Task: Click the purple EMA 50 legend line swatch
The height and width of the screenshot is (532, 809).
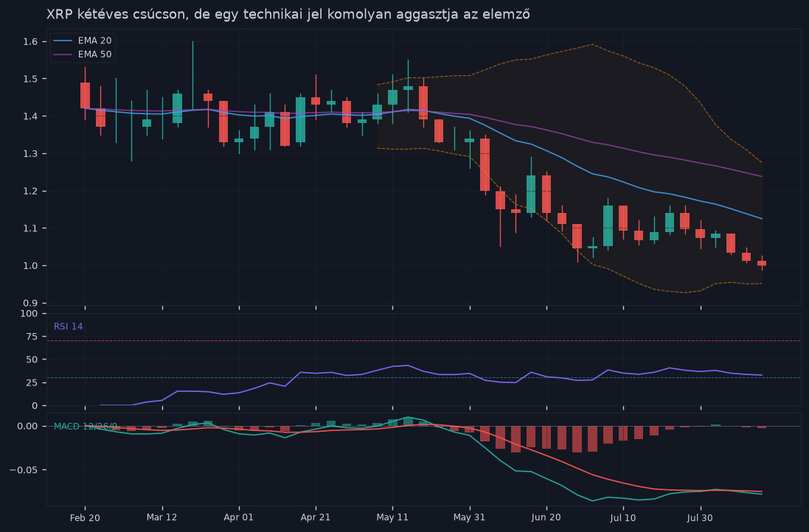Action: 63,54
